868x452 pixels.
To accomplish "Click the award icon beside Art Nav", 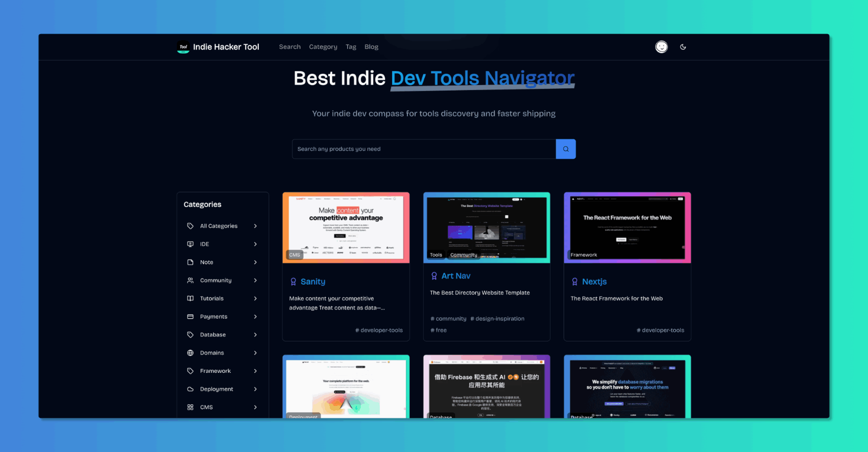I will [434, 276].
